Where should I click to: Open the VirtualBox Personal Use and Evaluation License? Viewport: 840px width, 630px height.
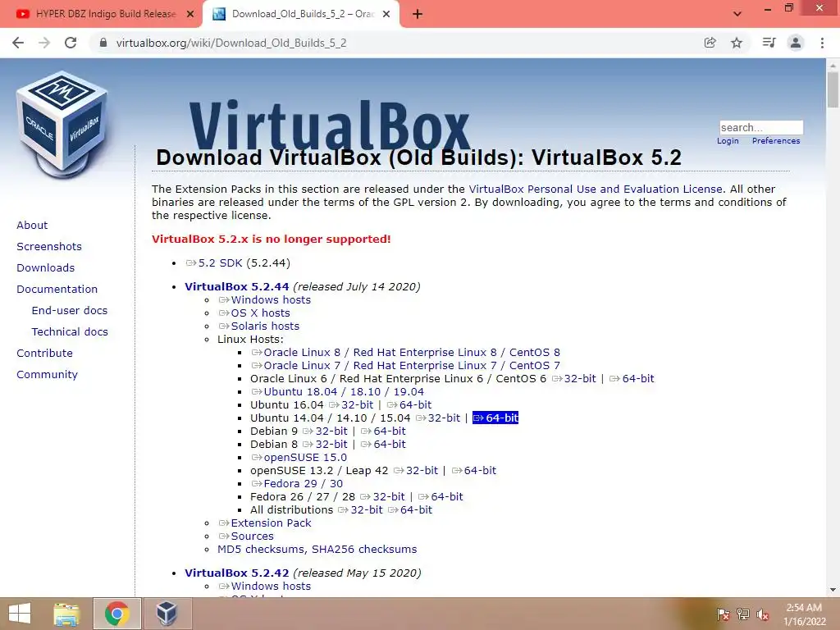pyautogui.click(x=596, y=189)
